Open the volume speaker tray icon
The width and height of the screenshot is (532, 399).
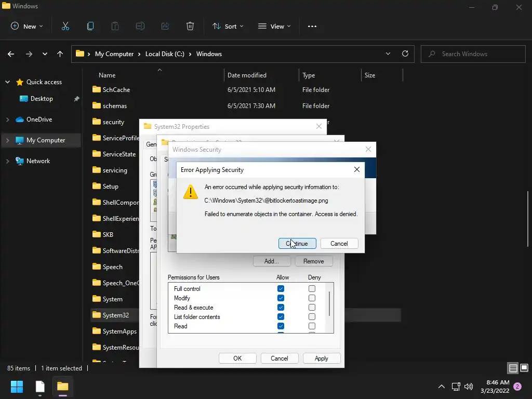(469, 387)
